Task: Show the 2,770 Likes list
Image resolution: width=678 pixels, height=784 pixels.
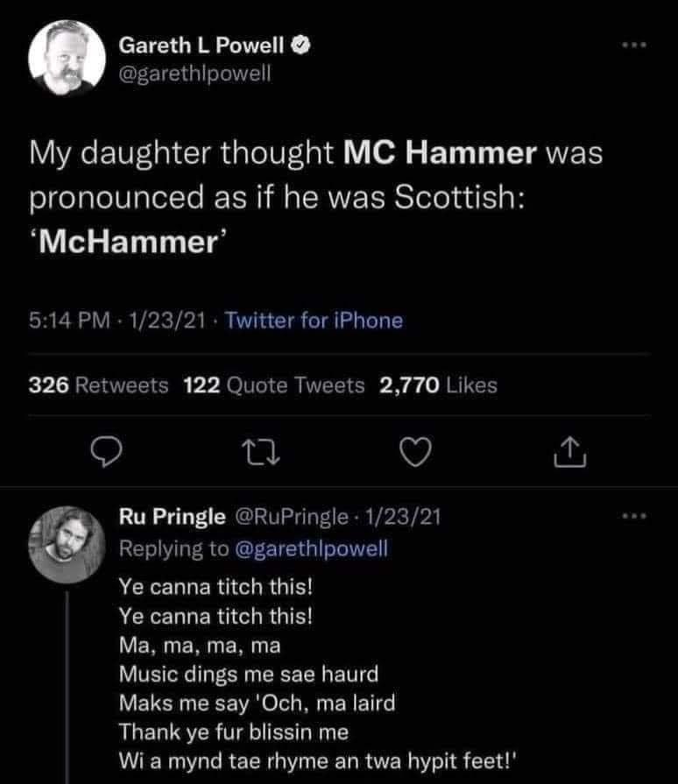Action: 438,385
